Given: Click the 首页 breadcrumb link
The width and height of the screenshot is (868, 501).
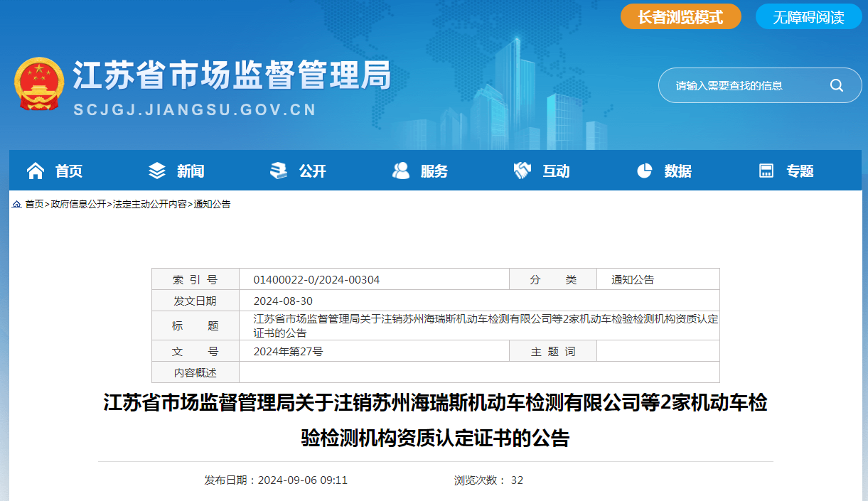Looking at the screenshot, I should click(34, 205).
